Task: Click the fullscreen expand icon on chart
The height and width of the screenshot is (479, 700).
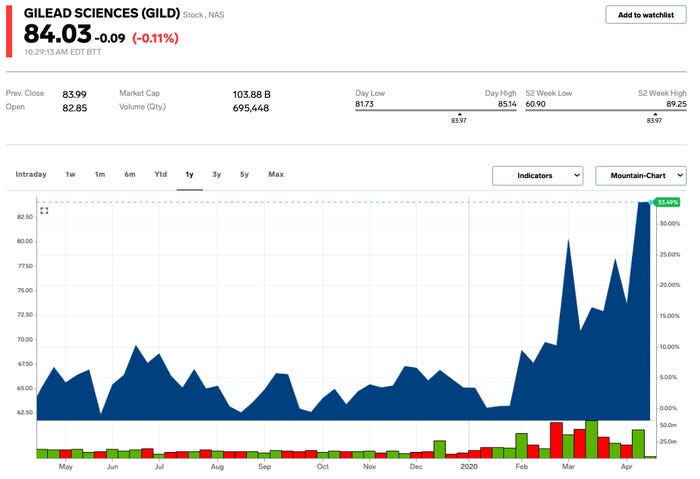Action: (x=44, y=210)
